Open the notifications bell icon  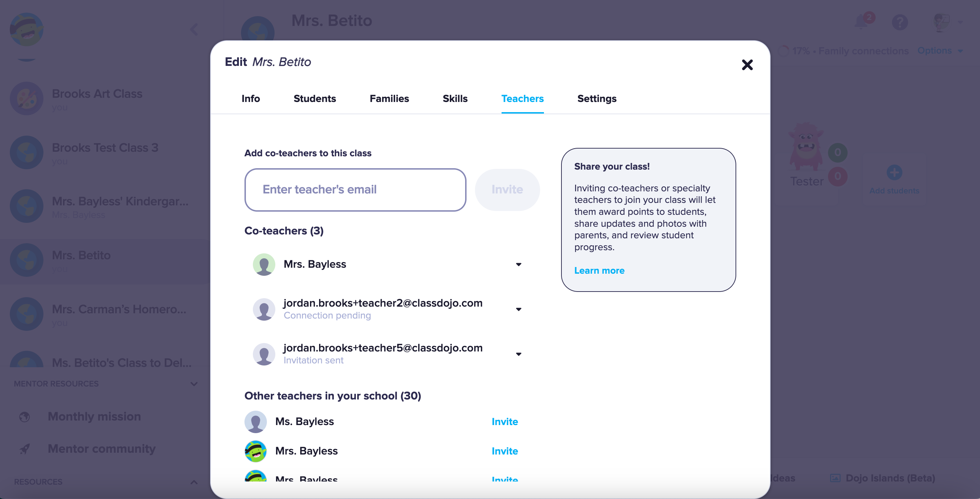862,22
